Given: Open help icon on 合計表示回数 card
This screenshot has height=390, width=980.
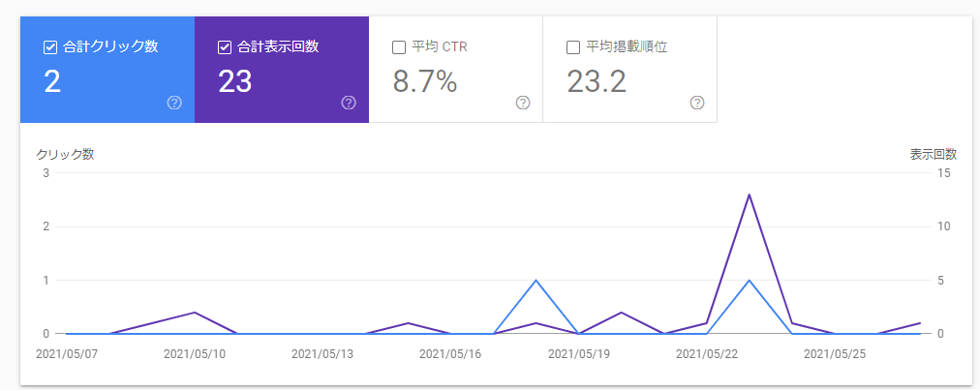Looking at the screenshot, I should click(349, 103).
